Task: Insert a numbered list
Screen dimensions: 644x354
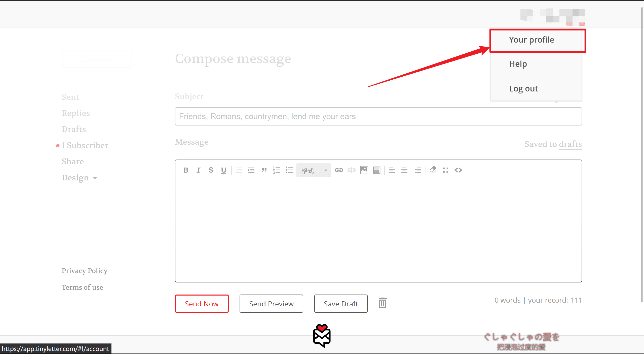Action: [x=277, y=170]
